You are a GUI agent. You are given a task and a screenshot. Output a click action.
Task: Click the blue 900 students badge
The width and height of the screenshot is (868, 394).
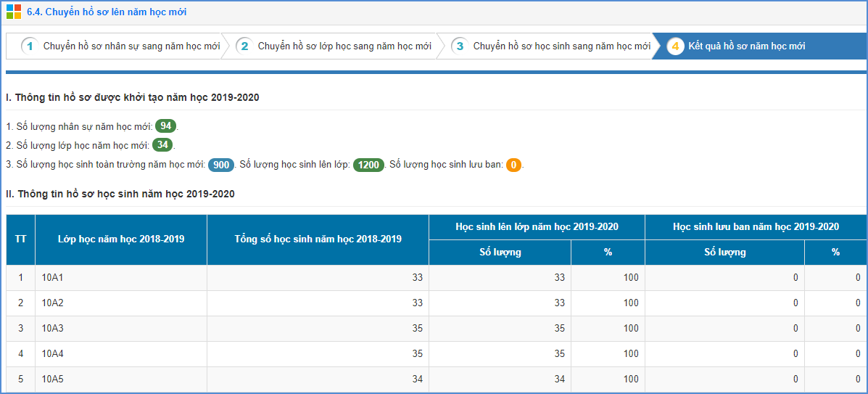(221, 165)
